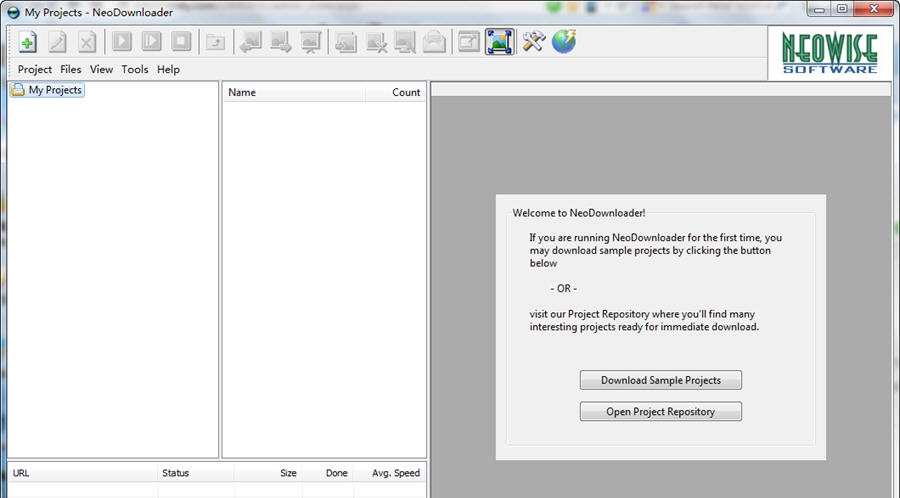
Task: Select My Projects in the tree
Action: pos(48,90)
